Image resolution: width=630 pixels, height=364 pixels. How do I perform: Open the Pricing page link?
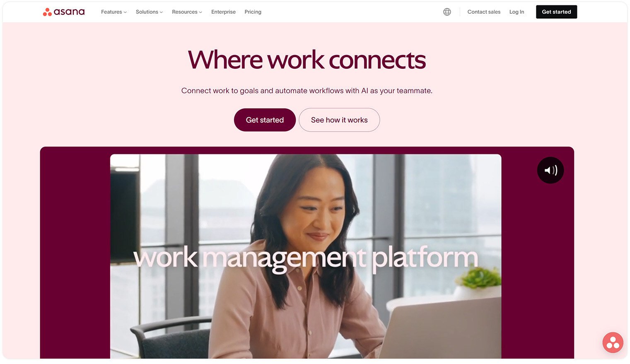coord(253,12)
